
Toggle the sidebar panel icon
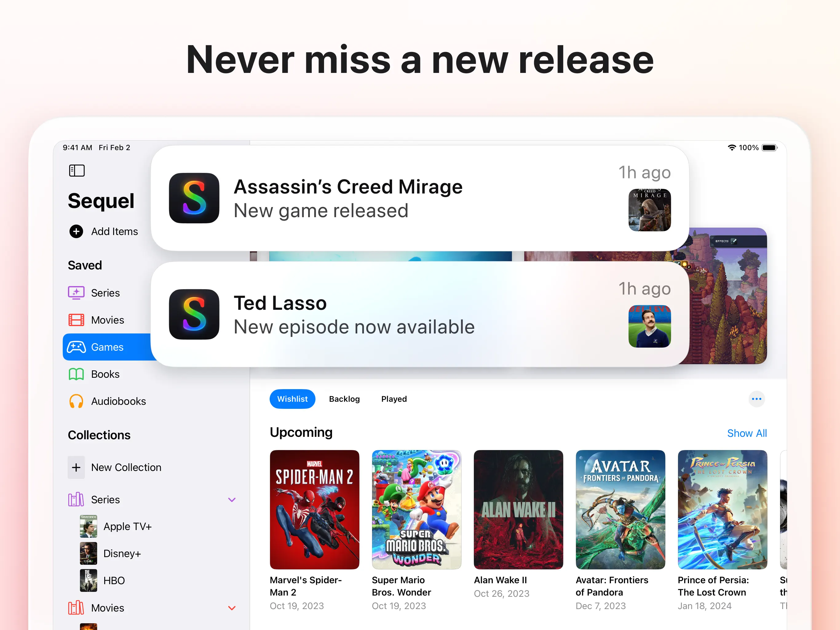click(77, 171)
